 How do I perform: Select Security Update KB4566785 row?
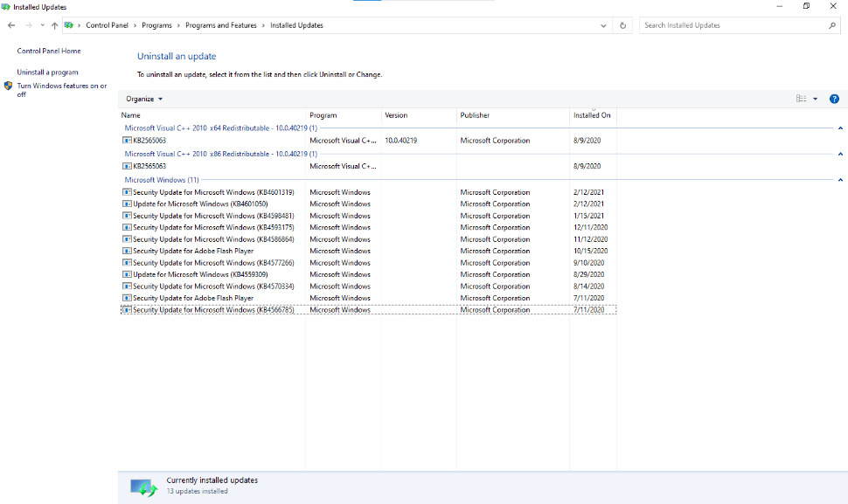coord(368,310)
